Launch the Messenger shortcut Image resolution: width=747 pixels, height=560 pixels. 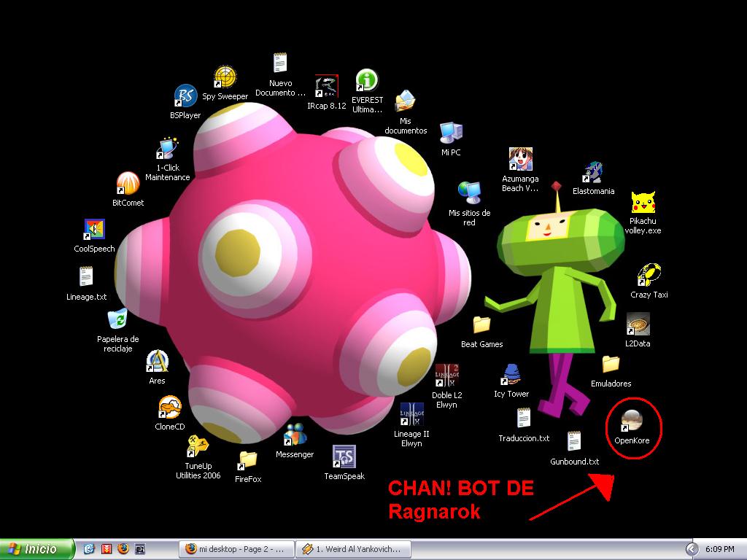[x=295, y=435]
